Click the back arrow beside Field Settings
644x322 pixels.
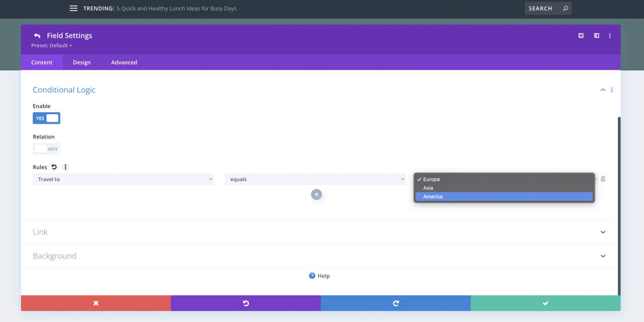coord(37,36)
